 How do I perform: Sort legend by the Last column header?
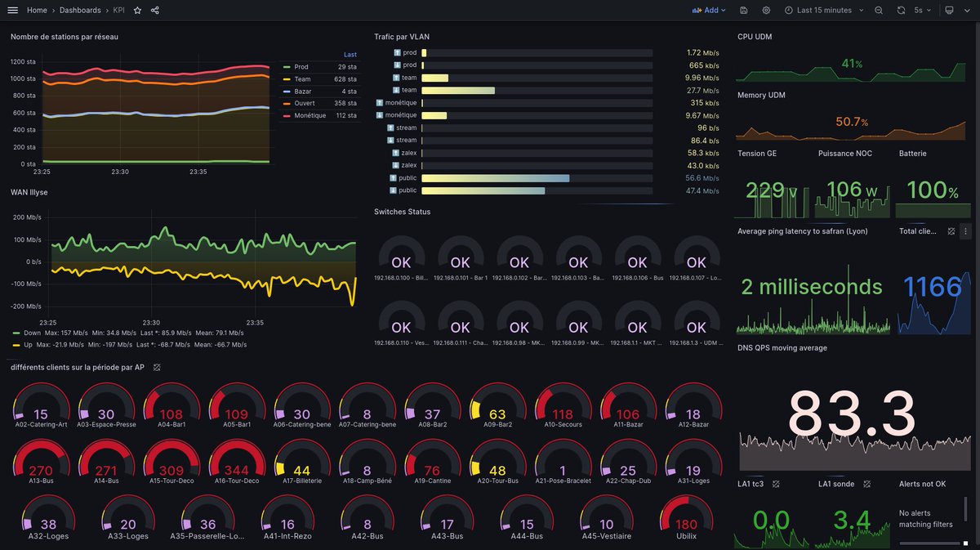(x=350, y=55)
